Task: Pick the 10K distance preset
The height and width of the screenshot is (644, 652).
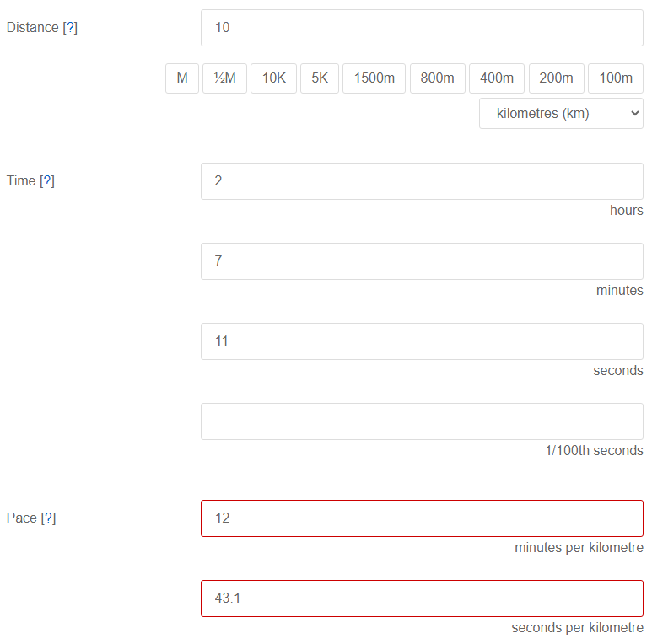Action: pos(273,78)
